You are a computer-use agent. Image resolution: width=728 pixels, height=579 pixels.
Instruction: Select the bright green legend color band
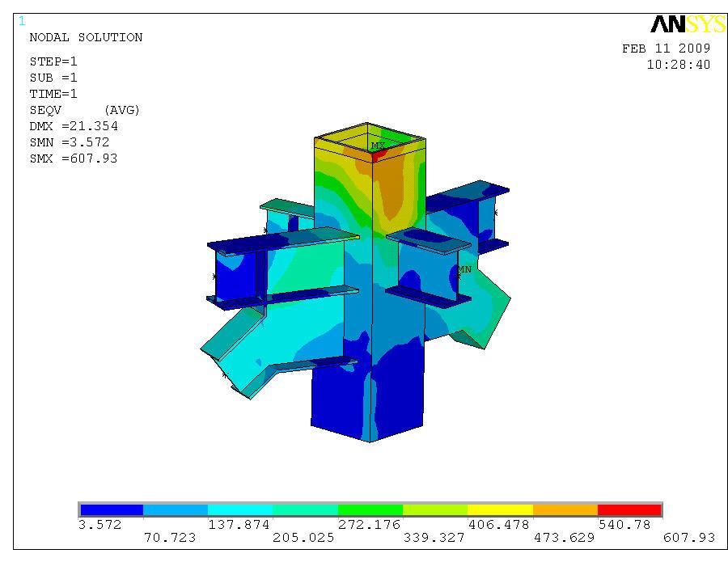[370, 509]
